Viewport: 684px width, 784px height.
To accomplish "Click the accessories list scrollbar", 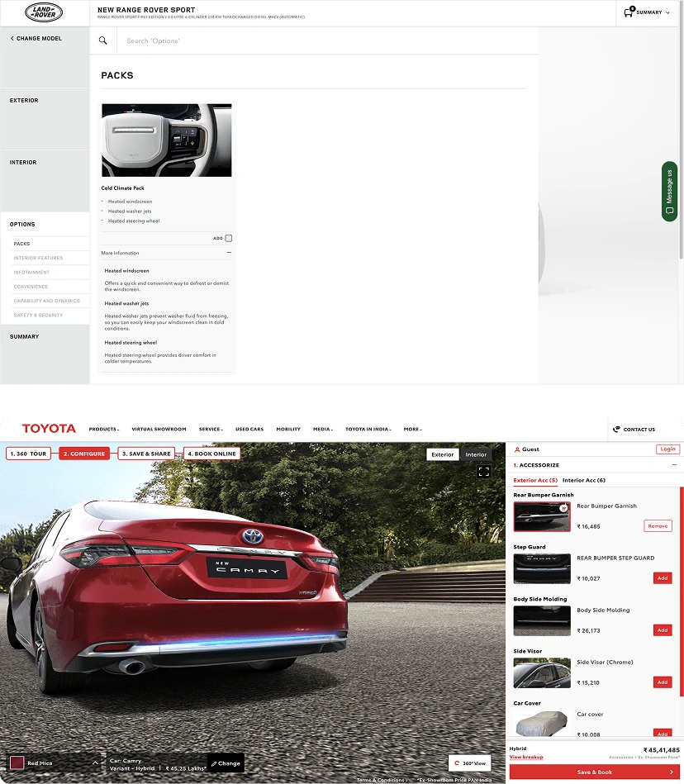I will pos(682,592).
